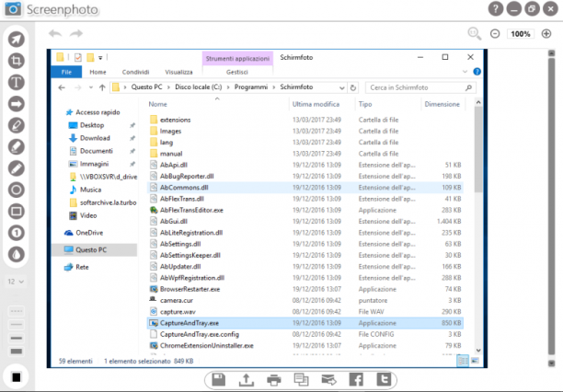Select the Strumenti applicazioni tab
This screenshot has height=392, width=563.
pyautogui.click(x=237, y=58)
